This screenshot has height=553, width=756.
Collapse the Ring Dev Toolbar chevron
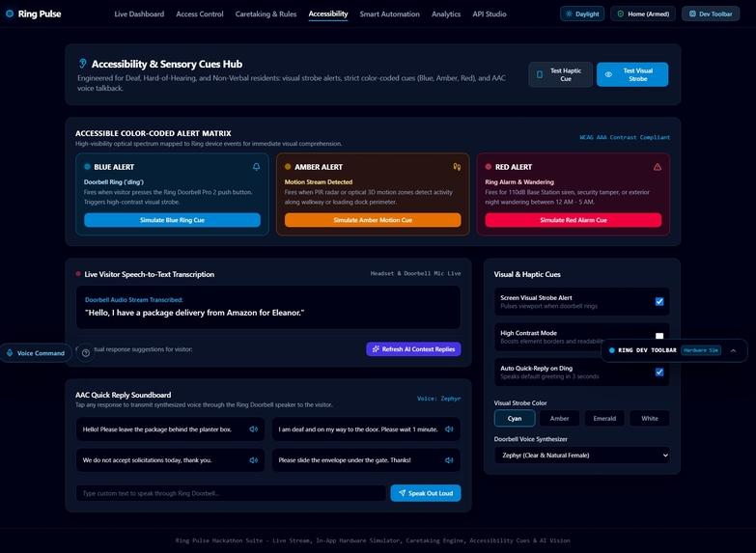(734, 350)
